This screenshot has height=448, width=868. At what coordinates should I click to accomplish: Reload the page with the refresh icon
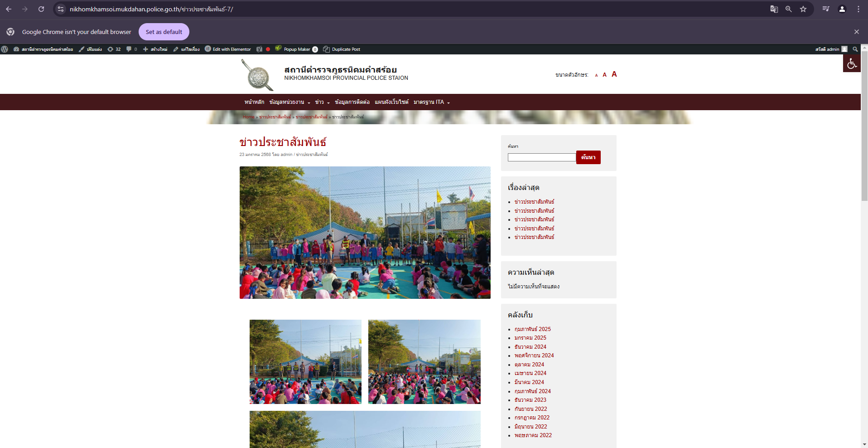(41, 9)
